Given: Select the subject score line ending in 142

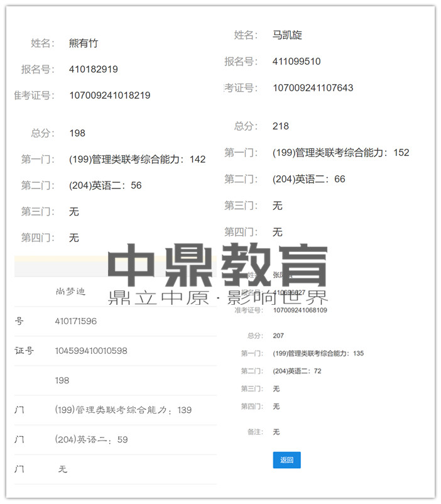Looking at the screenshot, I should click(x=137, y=159).
